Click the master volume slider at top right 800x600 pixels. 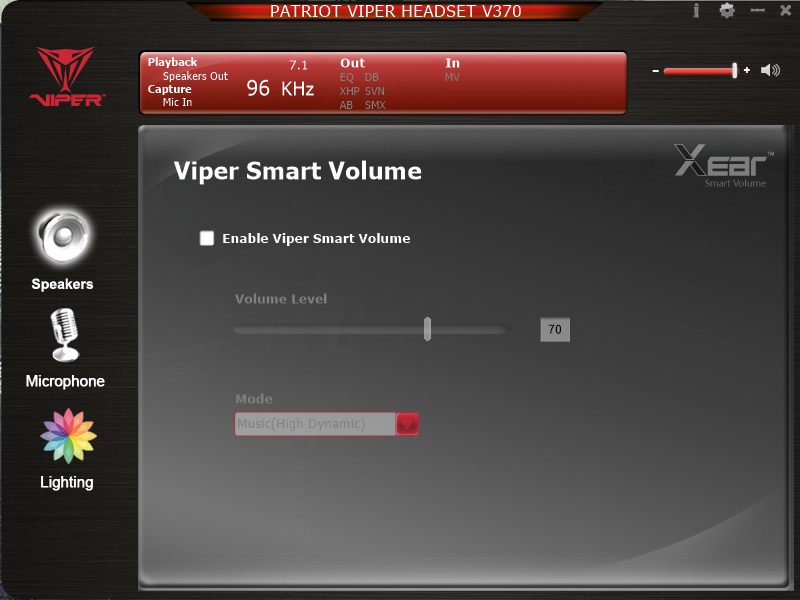pyautogui.click(x=700, y=71)
